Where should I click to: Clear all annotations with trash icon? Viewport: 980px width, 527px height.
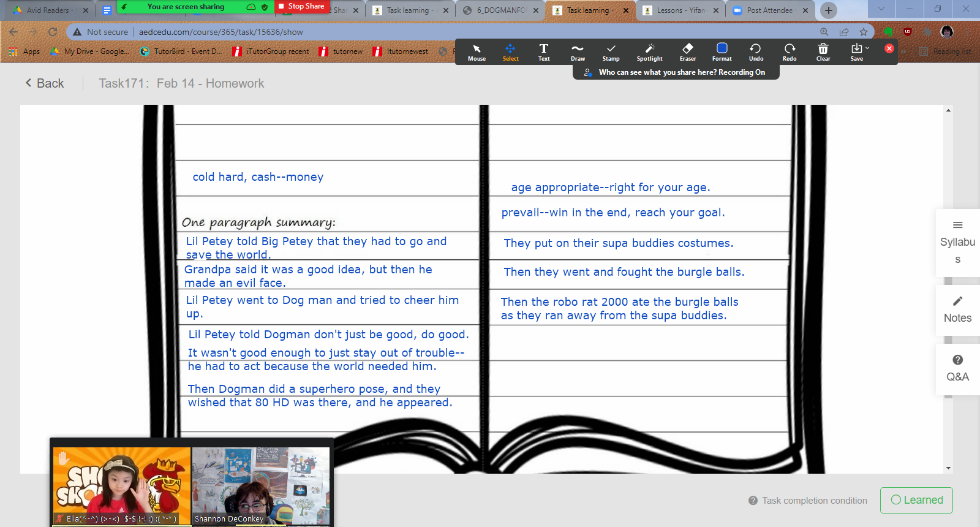[x=823, y=53]
